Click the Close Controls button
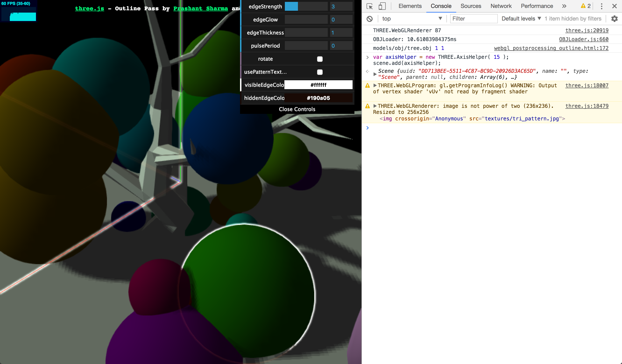 tap(297, 109)
